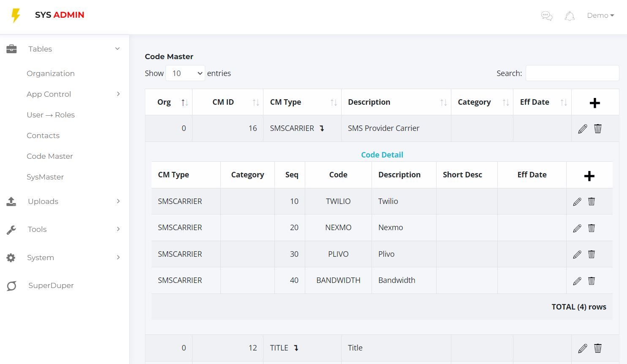
Task: Select SysMaster from sidebar menu
Action: tap(45, 177)
